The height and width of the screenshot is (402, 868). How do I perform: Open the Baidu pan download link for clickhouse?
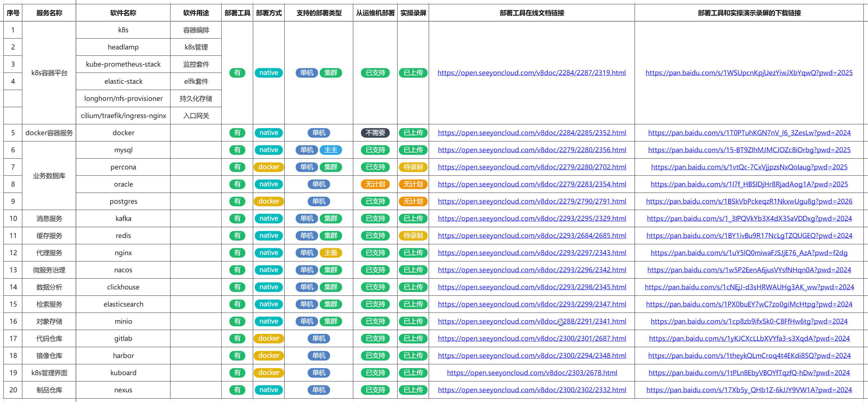pos(749,287)
